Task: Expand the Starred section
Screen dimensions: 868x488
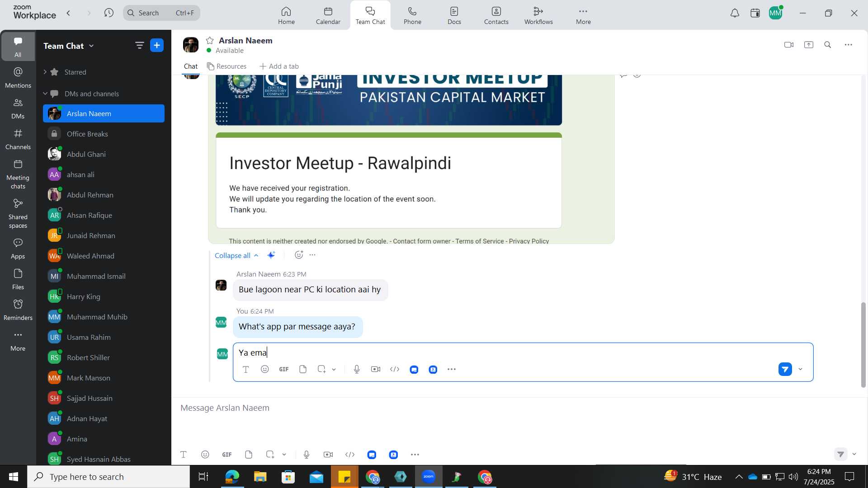Action: pyautogui.click(x=45, y=72)
